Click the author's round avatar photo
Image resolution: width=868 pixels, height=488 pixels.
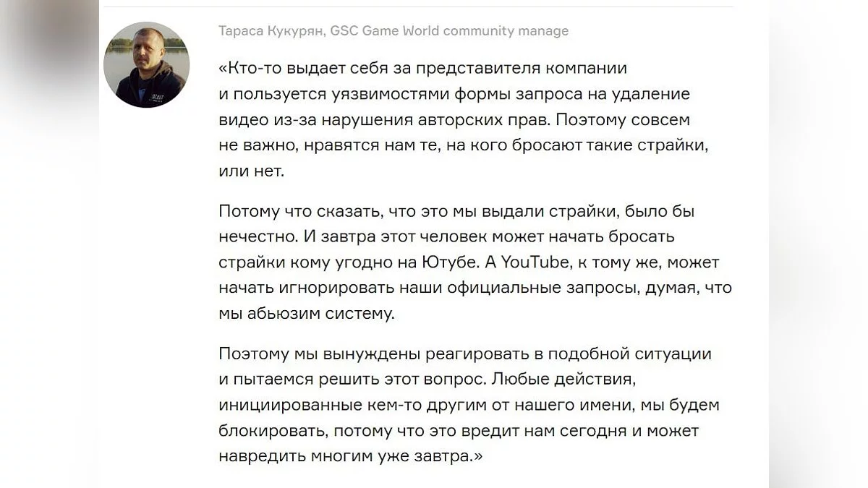point(147,65)
